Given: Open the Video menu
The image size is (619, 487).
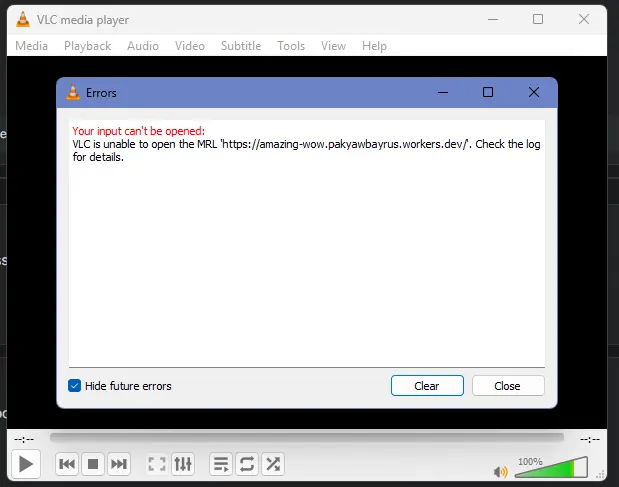Looking at the screenshot, I should (x=190, y=46).
